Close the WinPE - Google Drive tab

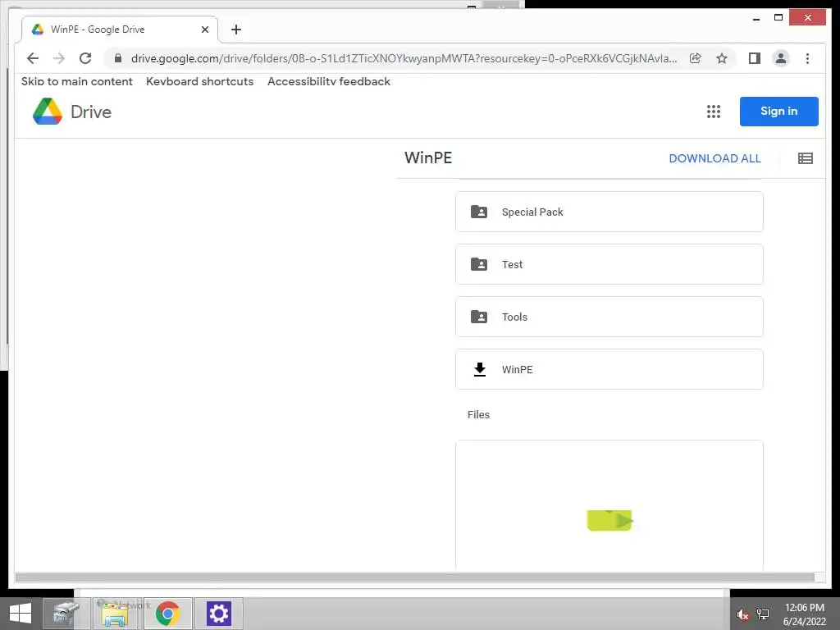pyautogui.click(x=204, y=30)
